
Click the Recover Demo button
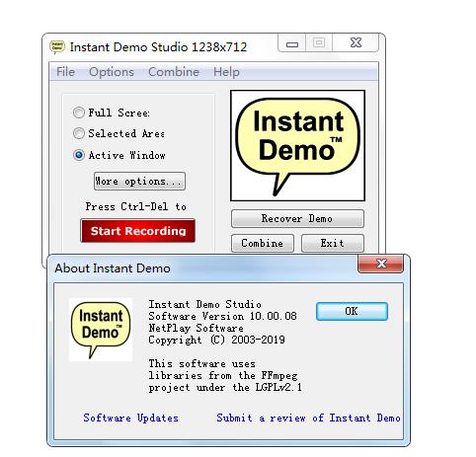tap(297, 218)
